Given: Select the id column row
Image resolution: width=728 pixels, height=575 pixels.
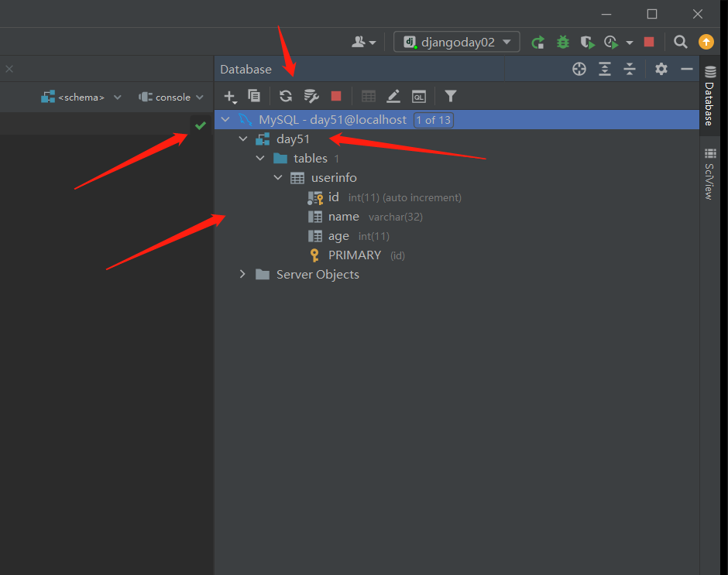Looking at the screenshot, I should click(x=457, y=197).
